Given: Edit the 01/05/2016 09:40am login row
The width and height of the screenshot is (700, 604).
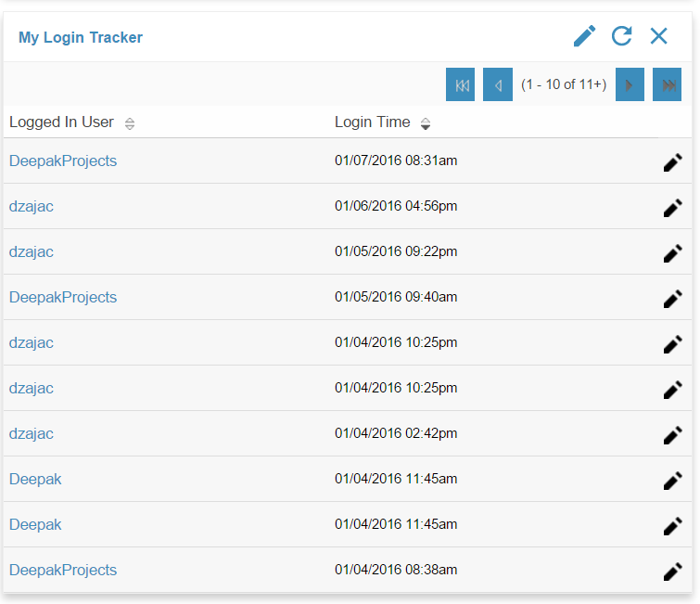Looking at the screenshot, I should pyautogui.click(x=673, y=299).
